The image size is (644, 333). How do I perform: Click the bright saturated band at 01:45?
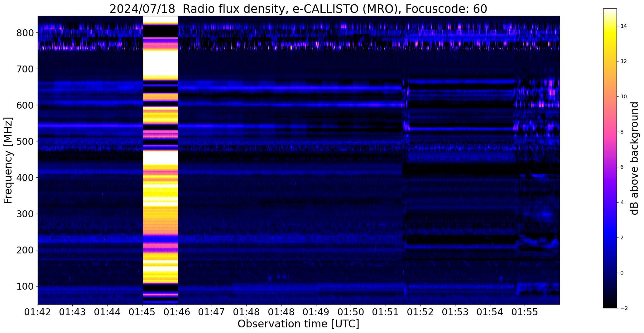[160, 160]
